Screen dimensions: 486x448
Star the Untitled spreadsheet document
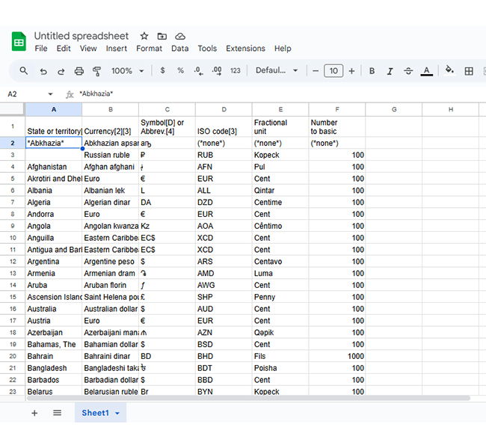(x=144, y=36)
